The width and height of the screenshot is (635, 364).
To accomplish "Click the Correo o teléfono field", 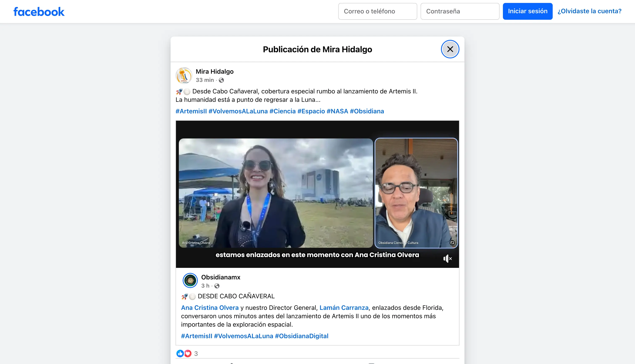I will click(377, 11).
